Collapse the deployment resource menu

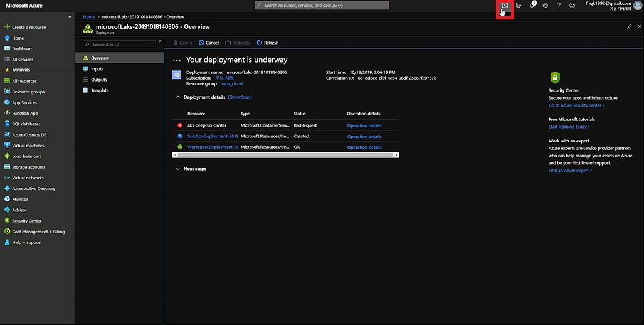(160, 41)
